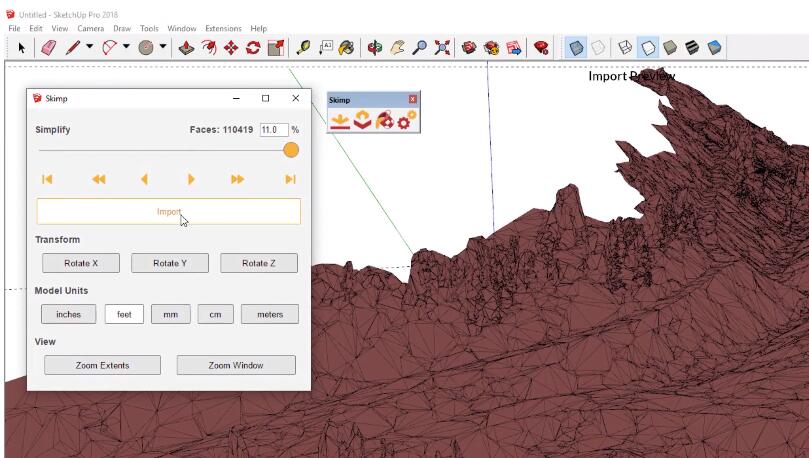Select the Arc tool
Image resolution: width=809 pixels, height=458 pixels.
[110, 48]
